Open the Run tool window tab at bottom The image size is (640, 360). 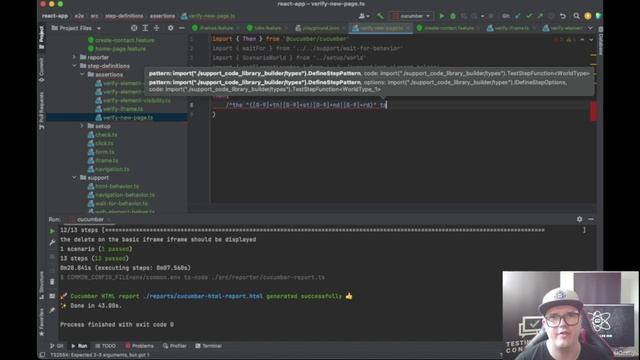pyautogui.click(x=79, y=346)
